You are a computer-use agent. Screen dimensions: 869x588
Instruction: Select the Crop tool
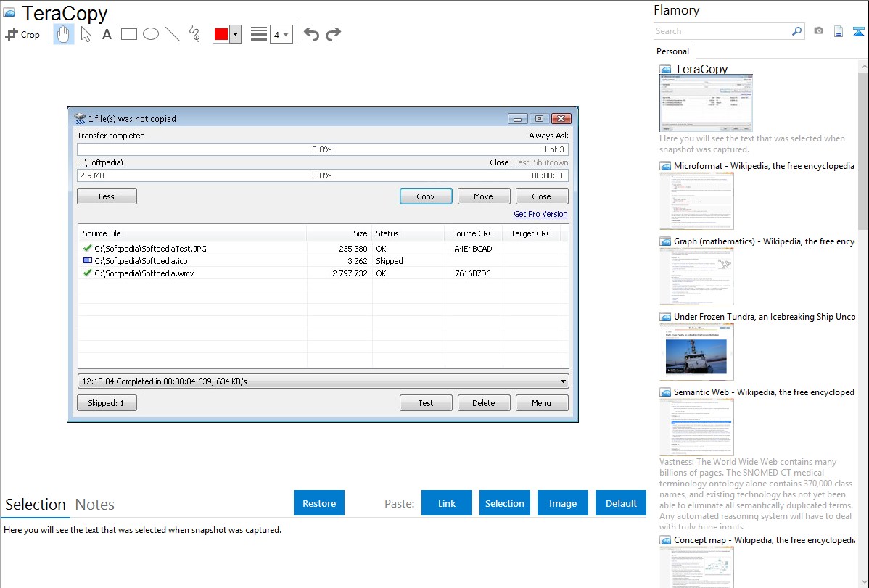22,34
